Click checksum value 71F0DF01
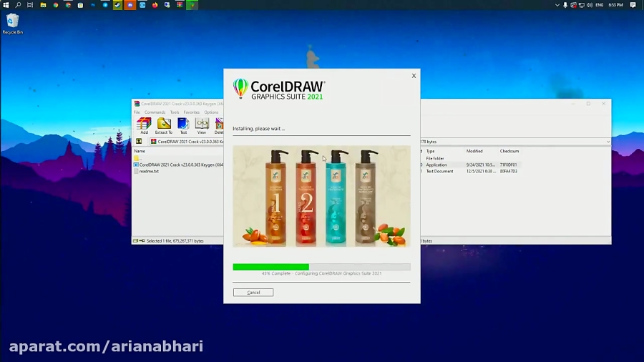 (x=509, y=165)
